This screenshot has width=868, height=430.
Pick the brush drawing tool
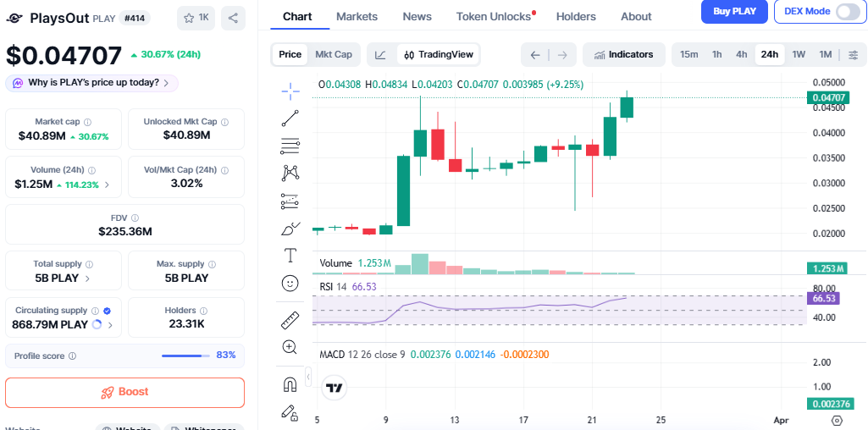(290, 228)
